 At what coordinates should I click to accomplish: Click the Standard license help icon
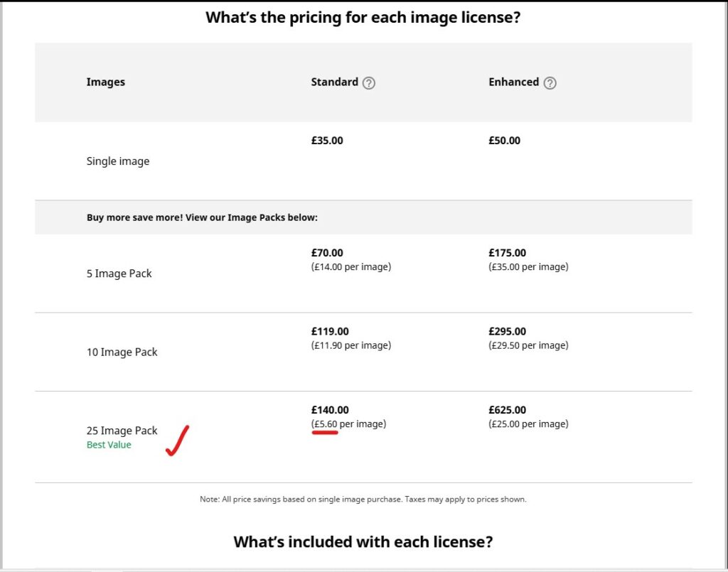[369, 83]
